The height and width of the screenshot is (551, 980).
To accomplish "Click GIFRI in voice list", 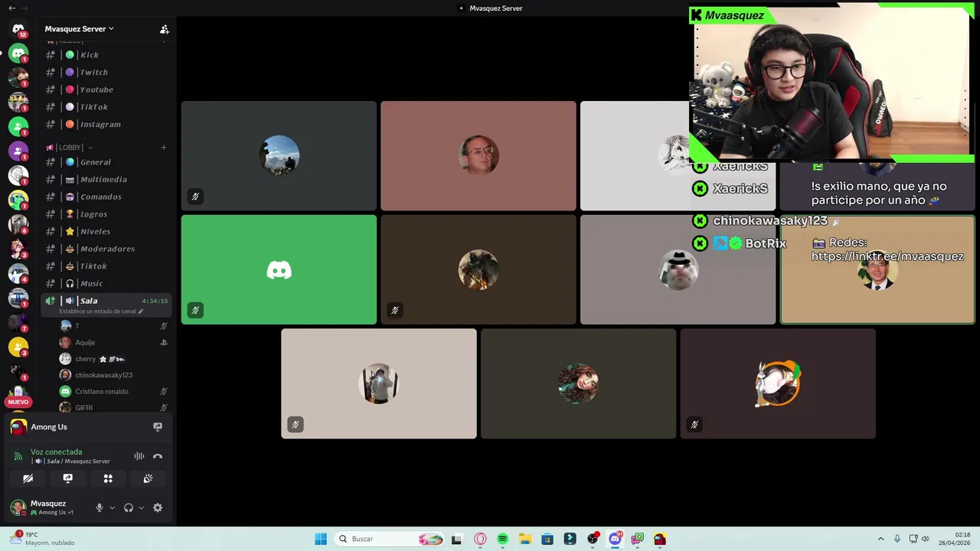I will click(113, 407).
